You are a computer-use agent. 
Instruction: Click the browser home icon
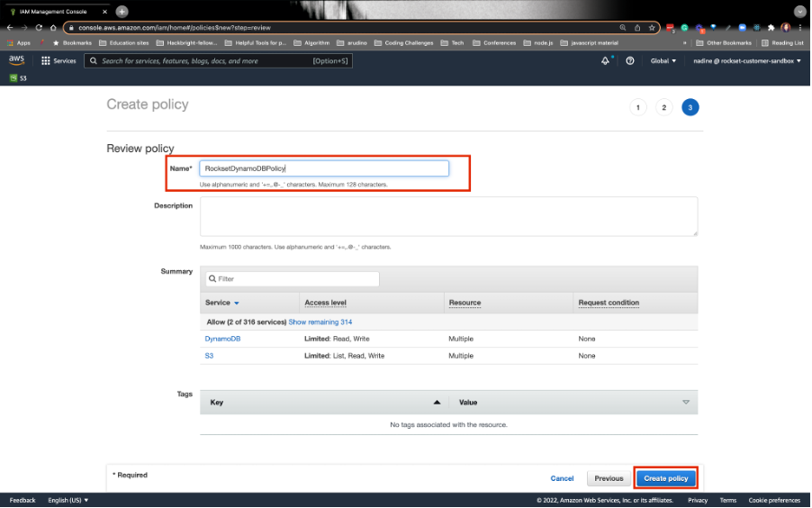(53, 28)
